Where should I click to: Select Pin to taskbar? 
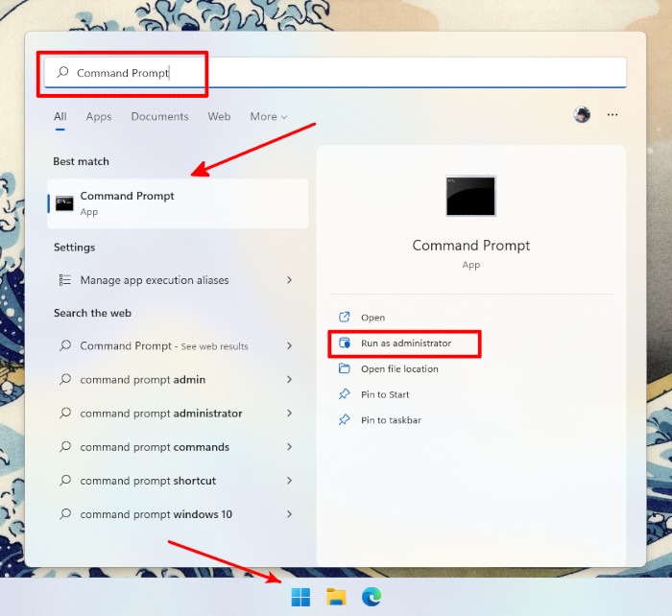pos(391,420)
